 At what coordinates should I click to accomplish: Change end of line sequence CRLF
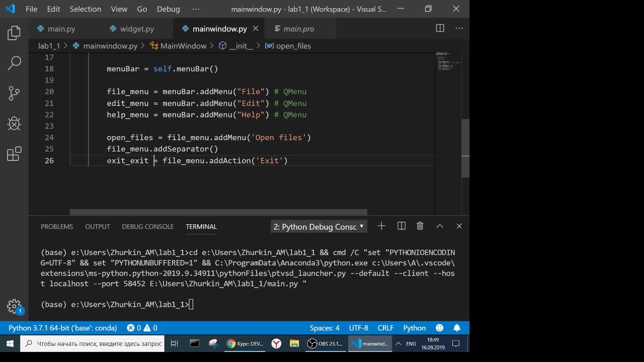tap(385, 328)
